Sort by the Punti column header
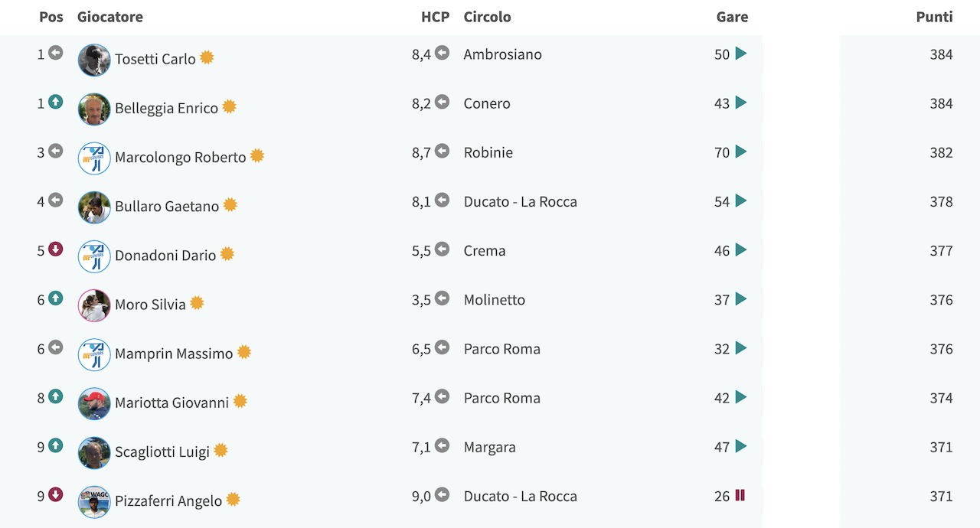 934,17
